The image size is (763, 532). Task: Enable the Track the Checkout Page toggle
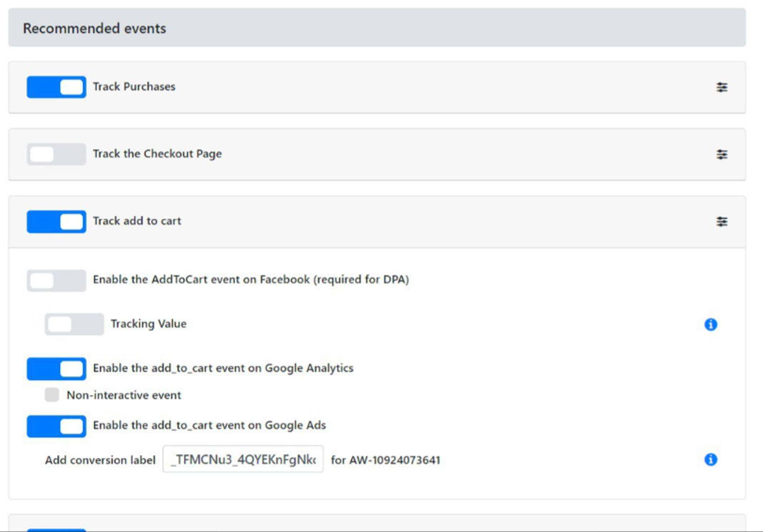[56, 154]
